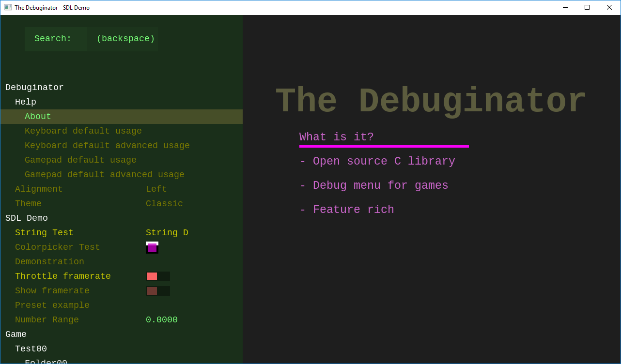This screenshot has height=364, width=621.
Task: Open the purple colorpicker swatch
Action: (152, 248)
